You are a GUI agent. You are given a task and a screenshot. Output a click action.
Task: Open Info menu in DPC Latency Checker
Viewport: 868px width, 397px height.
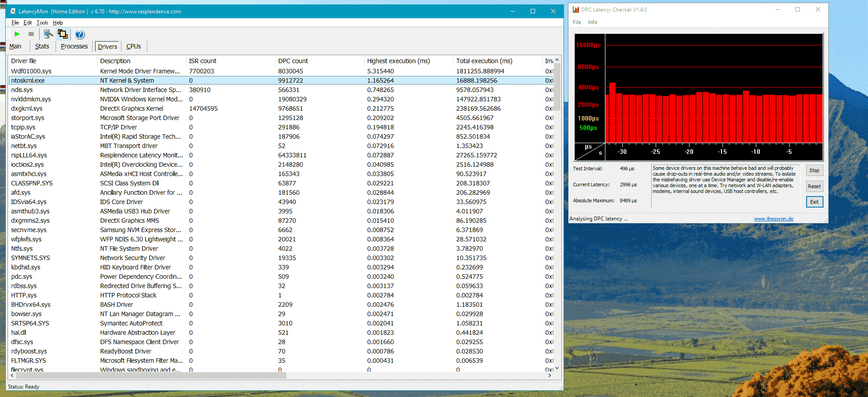[x=592, y=22]
